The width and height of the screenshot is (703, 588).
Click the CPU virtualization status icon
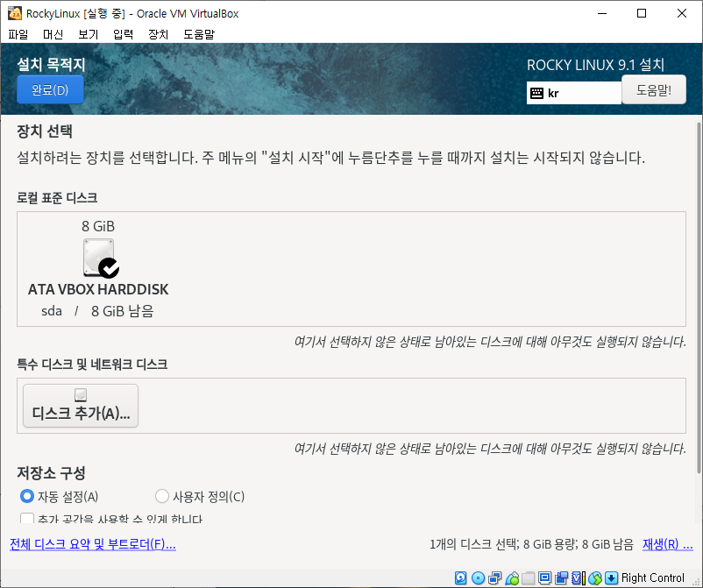(x=578, y=578)
